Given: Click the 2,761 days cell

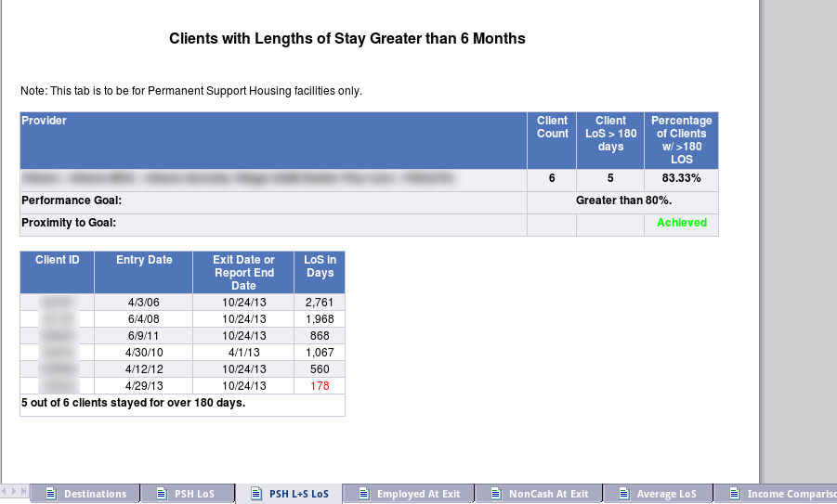Looking at the screenshot, I should [x=320, y=303].
